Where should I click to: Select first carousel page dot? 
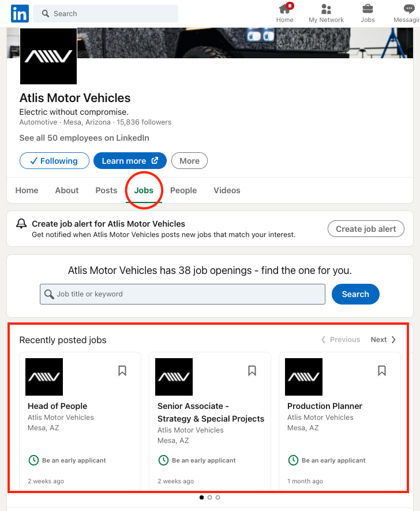coord(201,497)
